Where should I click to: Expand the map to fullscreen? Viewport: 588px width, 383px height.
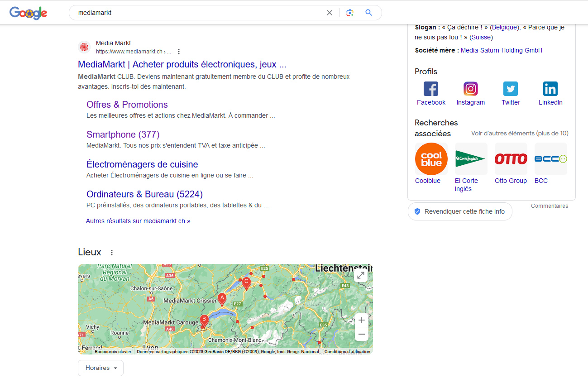pos(361,275)
